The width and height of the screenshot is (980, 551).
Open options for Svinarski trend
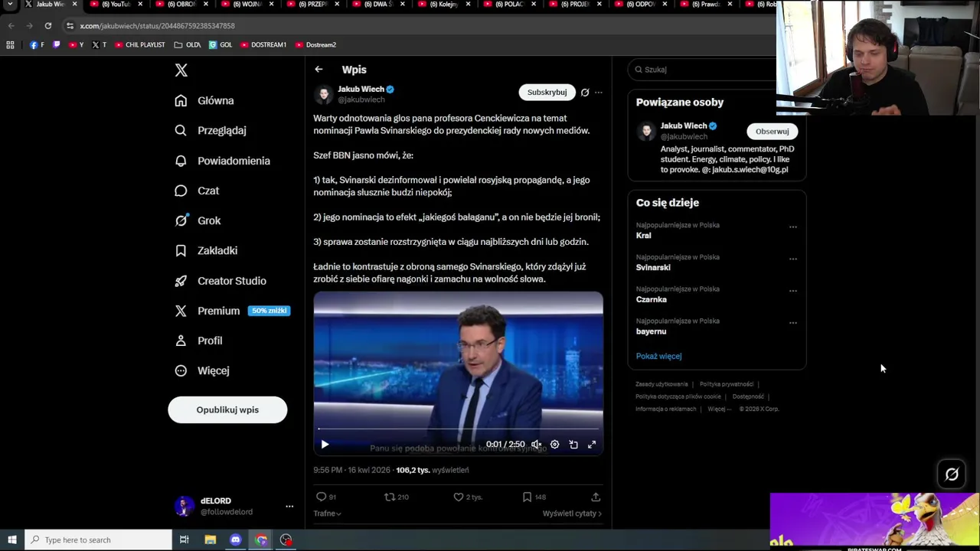tap(793, 259)
